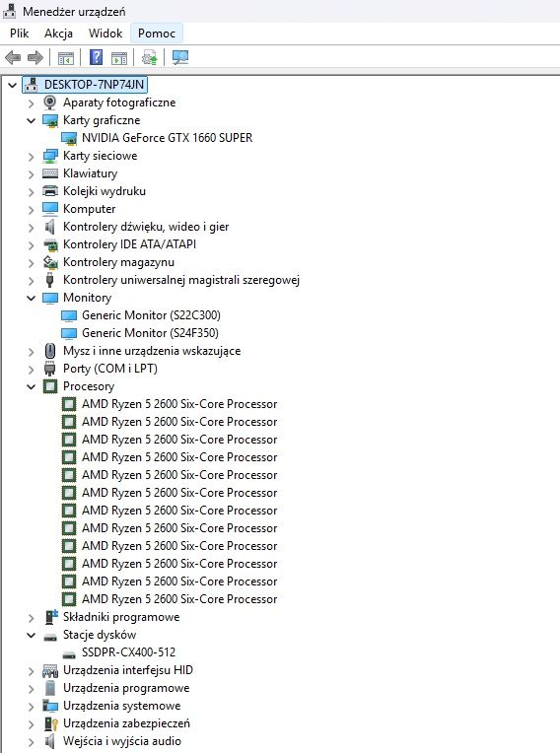Expand the Urządzenia programowe category
Screen dimensions: 560x753
click(32, 688)
